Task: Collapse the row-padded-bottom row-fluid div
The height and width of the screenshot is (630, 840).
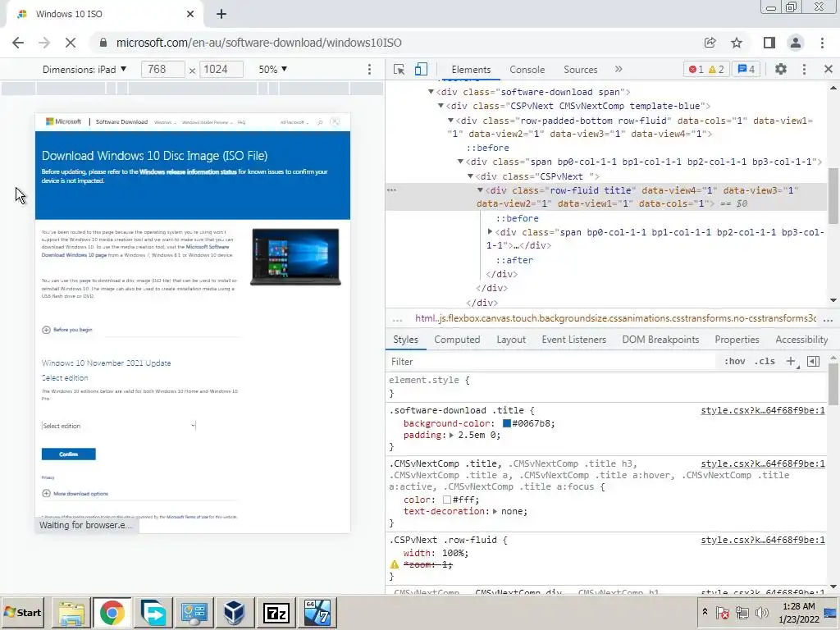Action: [450, 121]
